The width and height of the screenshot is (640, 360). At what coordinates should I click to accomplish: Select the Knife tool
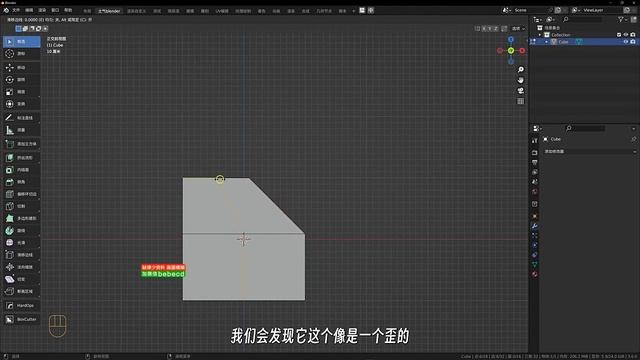(x=22, y=206)
